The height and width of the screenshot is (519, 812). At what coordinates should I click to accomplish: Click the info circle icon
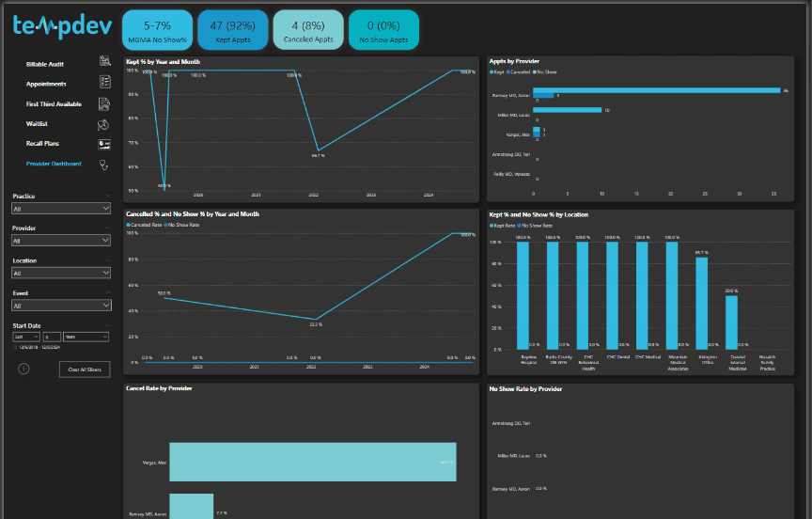click(x=23, y=369)
